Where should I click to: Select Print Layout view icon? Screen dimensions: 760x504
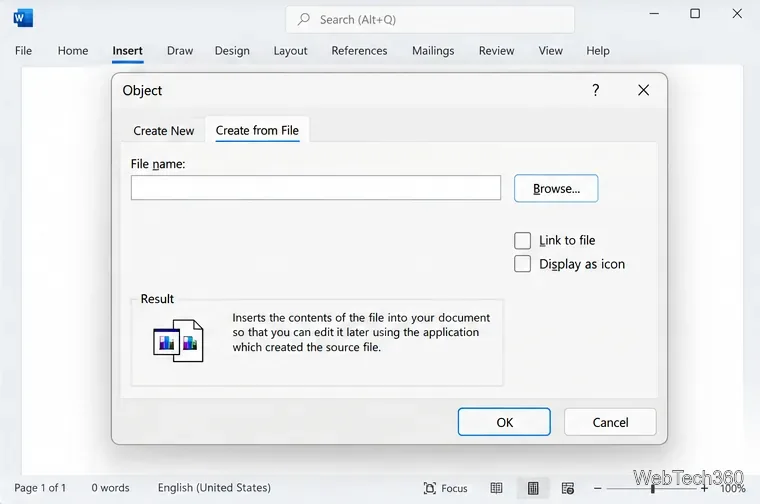point(533,488)
